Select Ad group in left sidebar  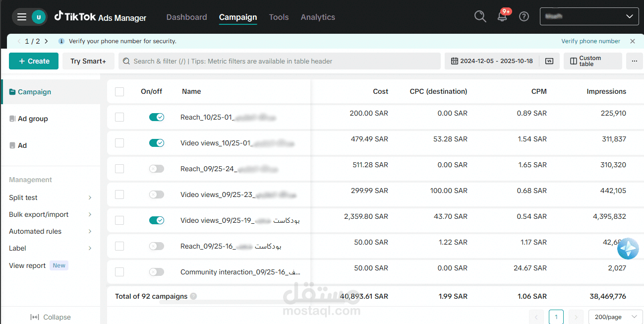tap(33, 119)
